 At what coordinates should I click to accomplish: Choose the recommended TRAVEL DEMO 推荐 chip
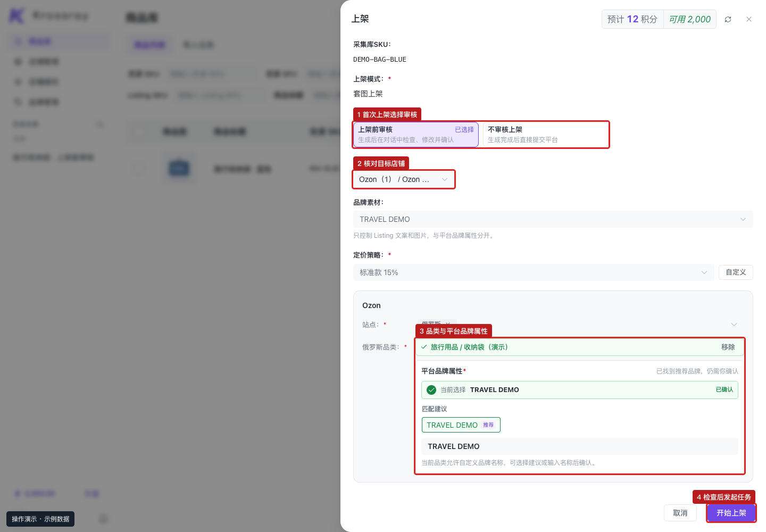461,425
